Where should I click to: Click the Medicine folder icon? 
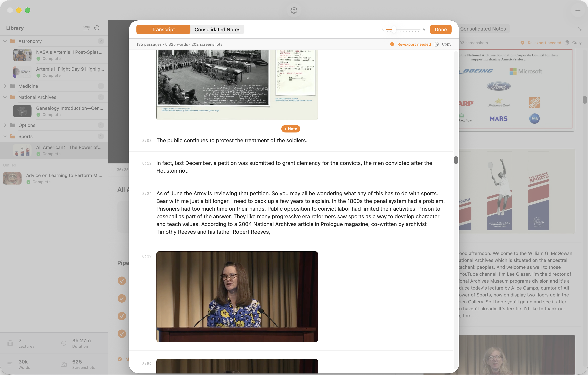(13, 86)
